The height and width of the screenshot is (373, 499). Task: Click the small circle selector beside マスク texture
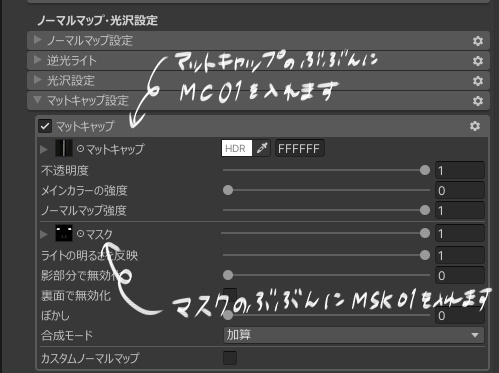coord(80,234)
